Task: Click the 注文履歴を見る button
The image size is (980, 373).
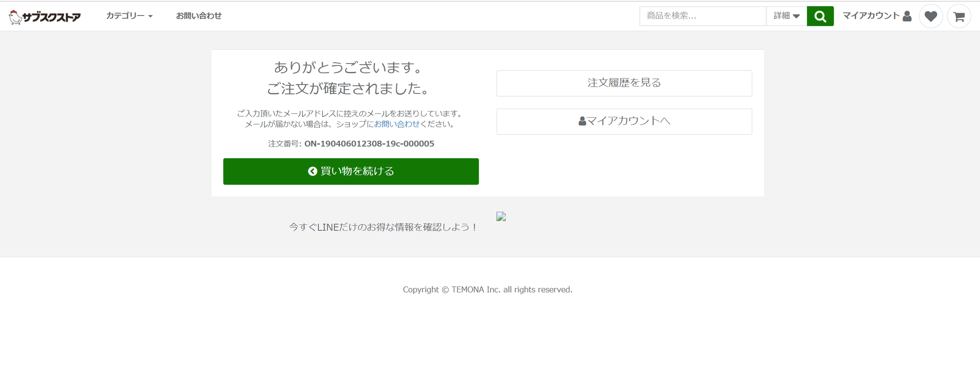Action: click(624, 83)
